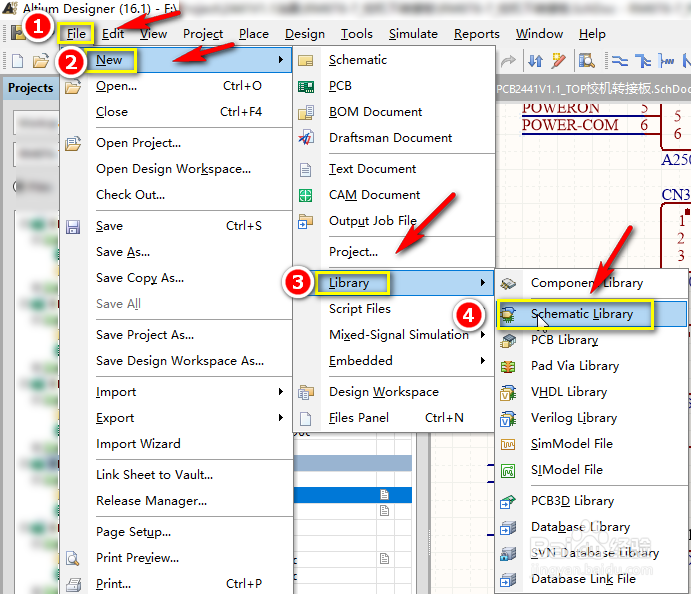Open the Tools menu
The image size is (691, 594).
(x=357, y=34)
